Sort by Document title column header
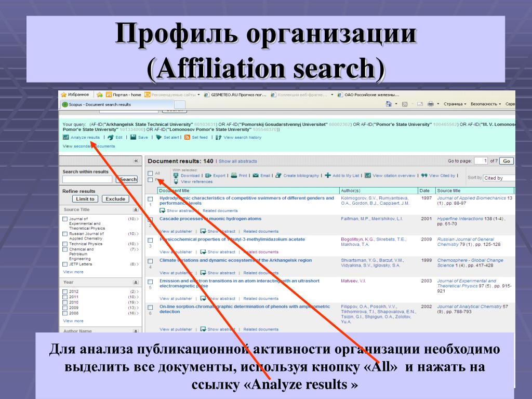Screen dimensions: 532x399 pyautogui.click(x=248, y=191)
